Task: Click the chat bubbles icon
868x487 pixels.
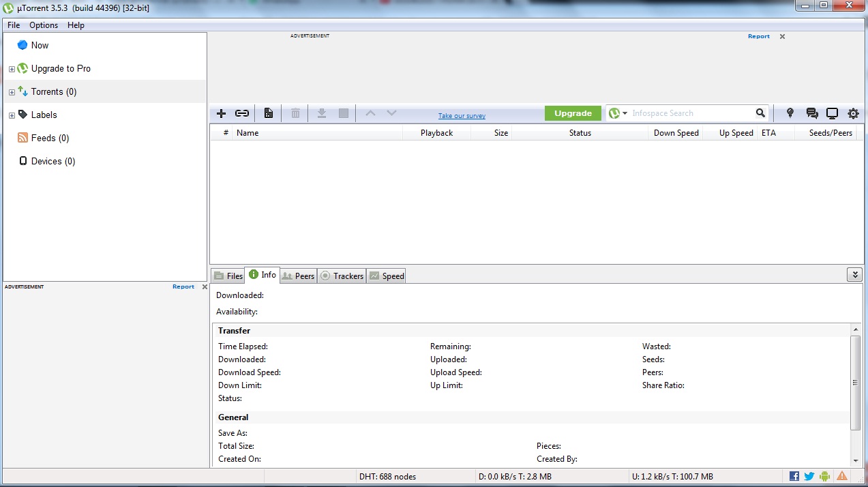Action: click(811, 113)
